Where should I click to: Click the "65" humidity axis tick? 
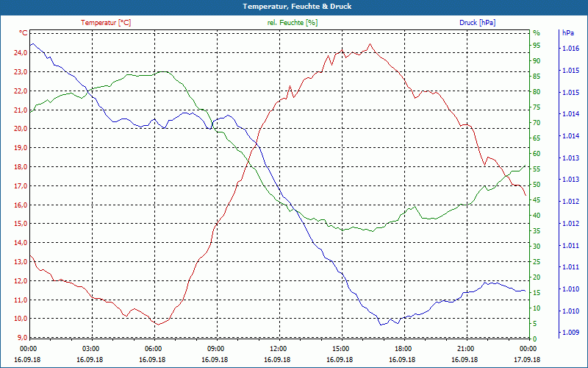click(537, 138)
